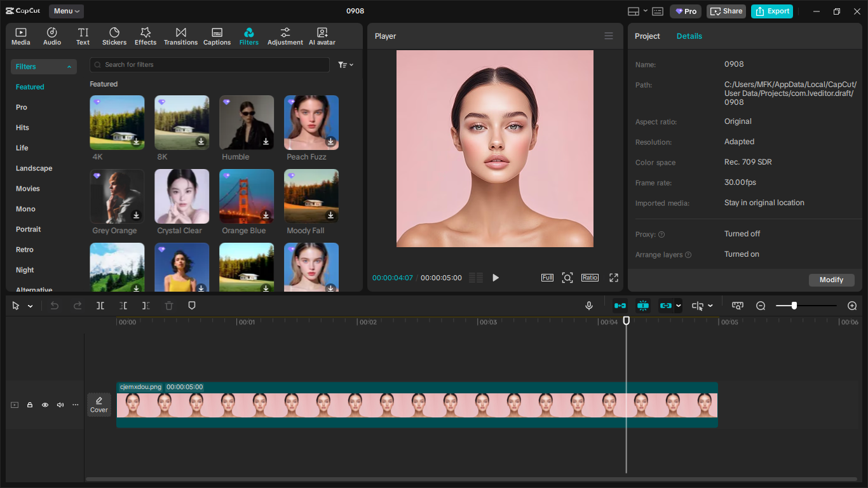868x488 pixels.
Task: Hide the video track with eye icon
Action: coord(45,405)
